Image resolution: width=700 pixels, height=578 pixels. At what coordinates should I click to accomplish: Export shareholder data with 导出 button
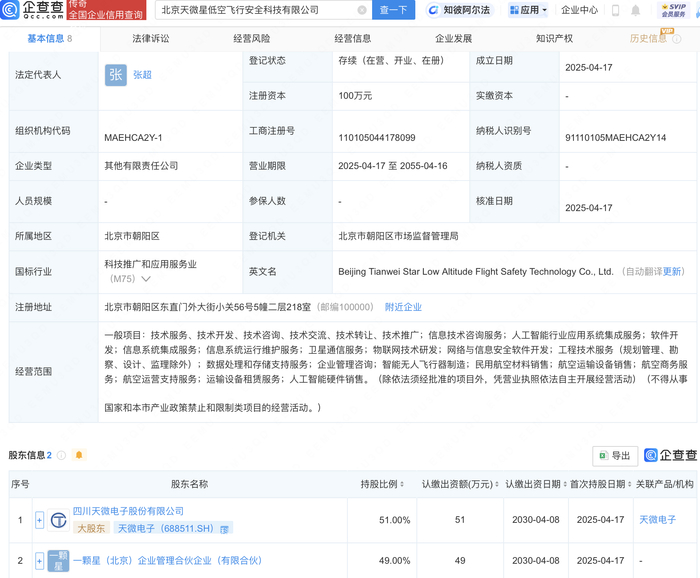pos(615,456)
